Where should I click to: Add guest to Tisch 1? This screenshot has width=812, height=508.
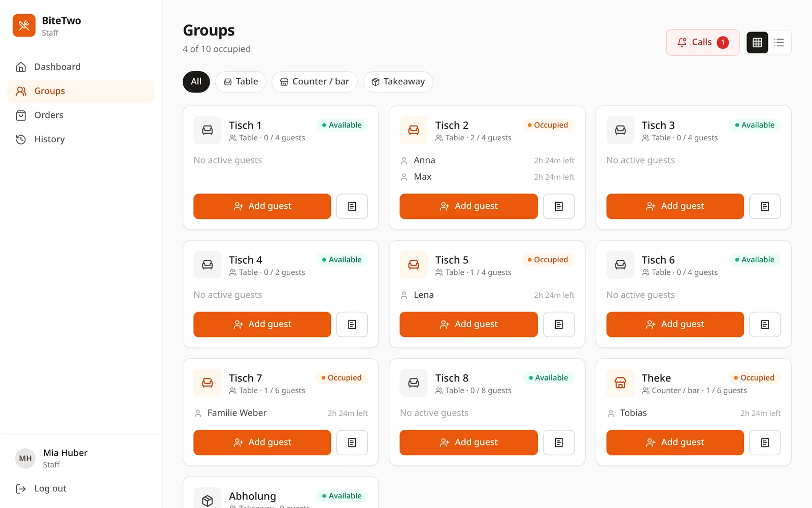pyautogui.click(x=262, y=206)
